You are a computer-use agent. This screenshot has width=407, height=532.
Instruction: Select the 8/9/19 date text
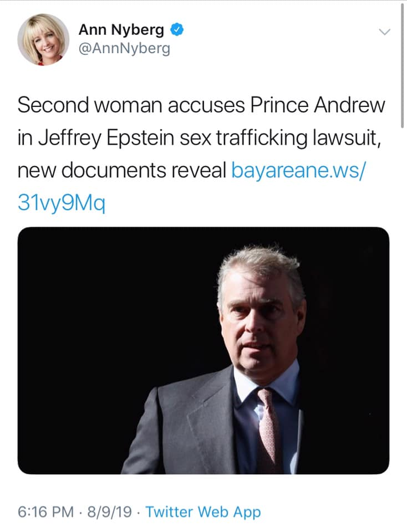click(x=109, y=512)
